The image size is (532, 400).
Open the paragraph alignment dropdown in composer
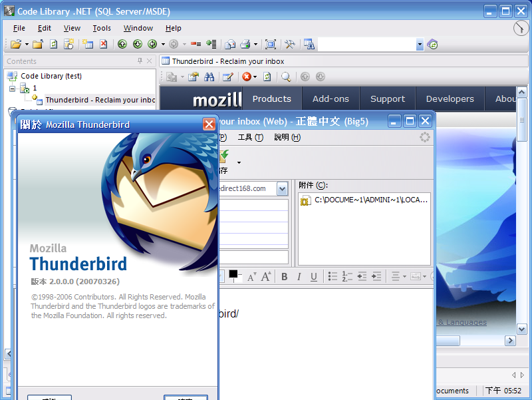pyautogui.click(x=404, y=276)
